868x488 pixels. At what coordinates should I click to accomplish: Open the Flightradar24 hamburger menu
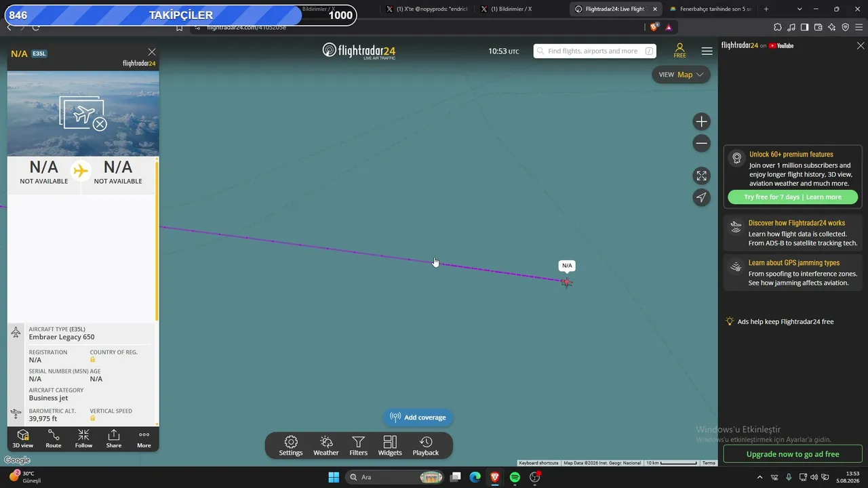[x=707, y=51]
